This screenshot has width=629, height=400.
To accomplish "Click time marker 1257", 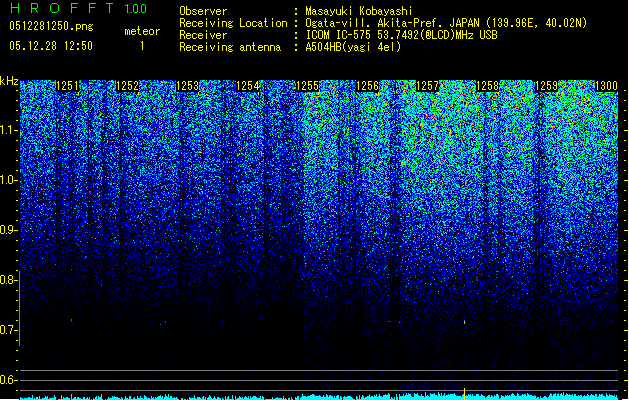I will pyautogui.click(x=428, y=86).
